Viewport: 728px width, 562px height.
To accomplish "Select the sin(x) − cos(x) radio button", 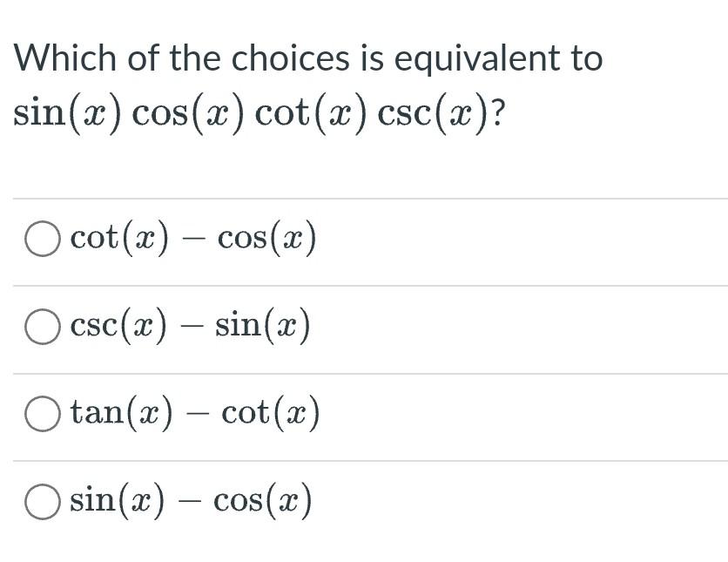I will click(42, 499).
